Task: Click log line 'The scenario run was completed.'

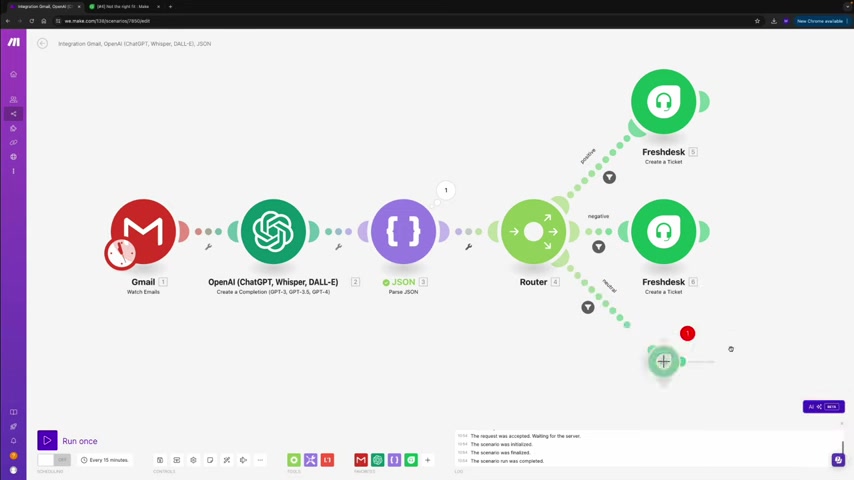Action: pyautogui.click(x=507, y=461)
